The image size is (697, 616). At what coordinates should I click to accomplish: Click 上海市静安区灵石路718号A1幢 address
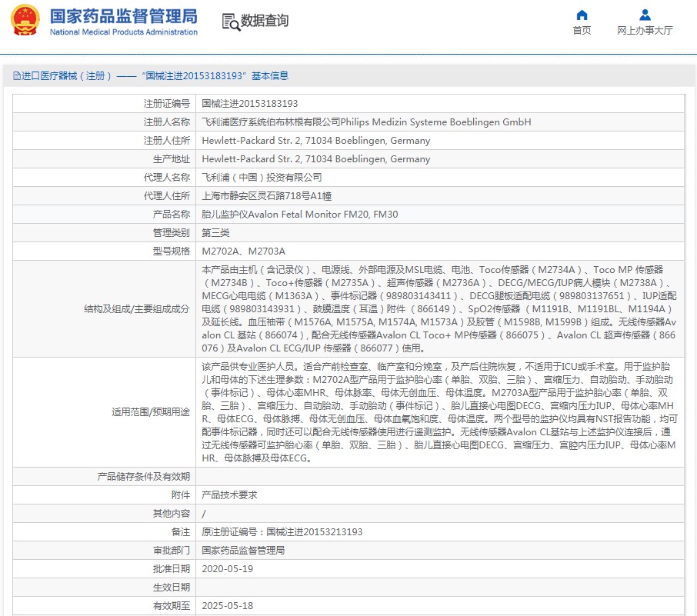(x=266, y=196)
